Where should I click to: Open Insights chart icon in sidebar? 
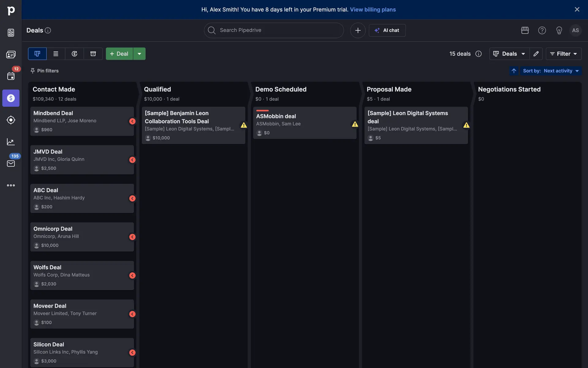pyautogui.click(x=11, y=142)
